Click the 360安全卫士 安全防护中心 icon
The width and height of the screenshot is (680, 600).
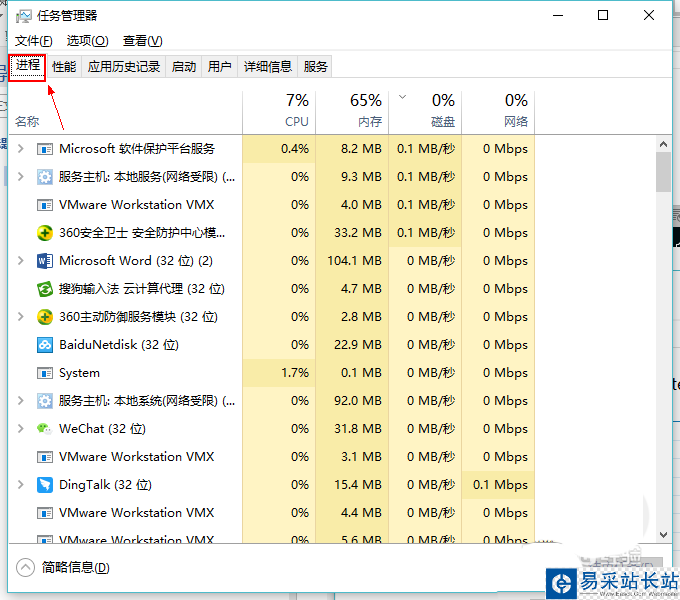point(45,233)
